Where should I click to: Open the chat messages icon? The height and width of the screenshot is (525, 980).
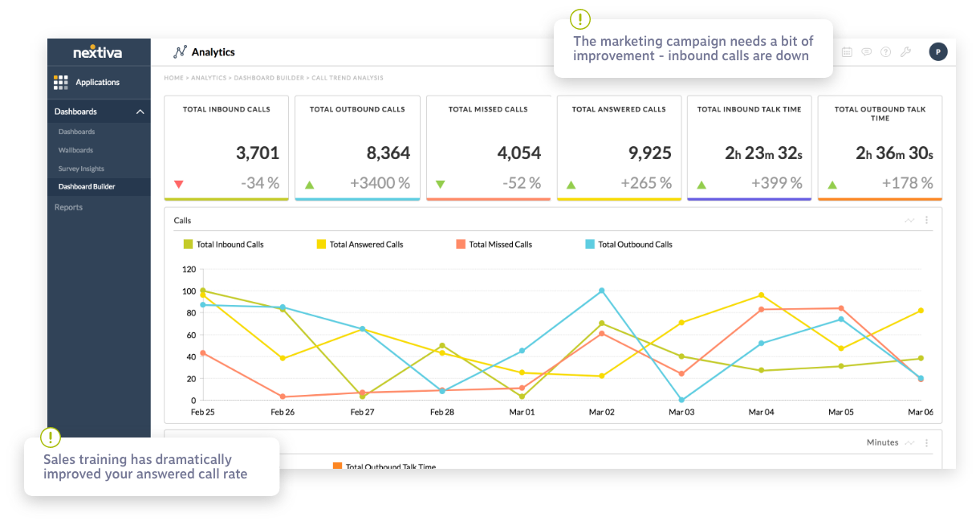(x=867, y=52)
